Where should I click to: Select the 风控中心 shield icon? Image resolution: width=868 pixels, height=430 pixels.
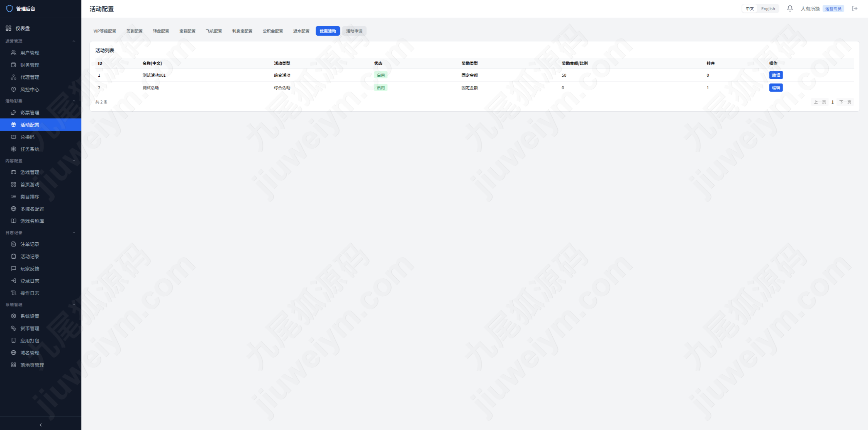click(x=14, y=89)
